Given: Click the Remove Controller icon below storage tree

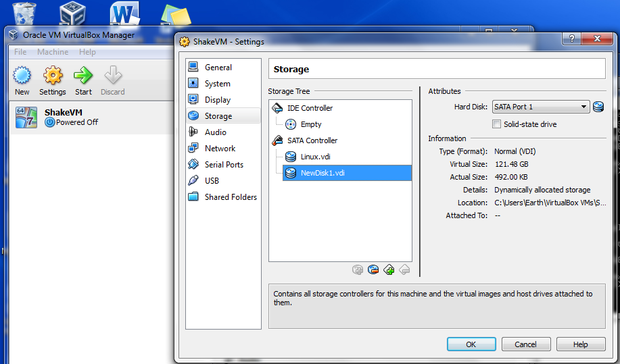Looking at the screenshot, I should (x=404, y=270).
